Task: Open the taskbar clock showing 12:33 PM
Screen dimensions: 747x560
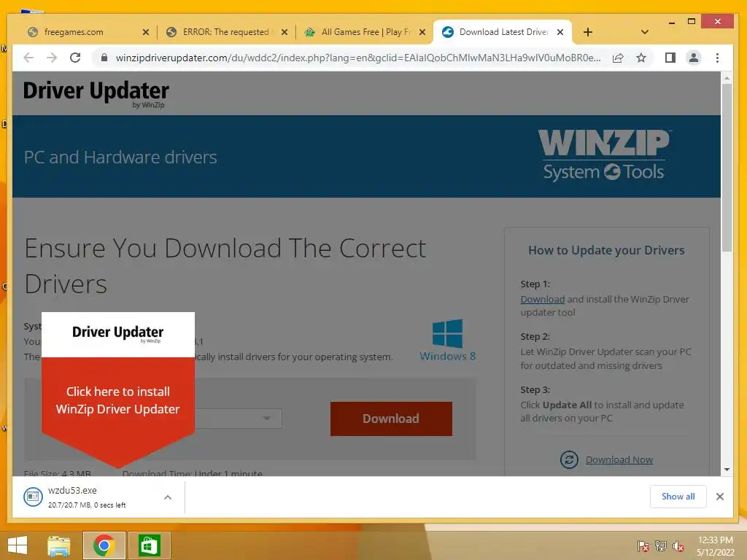Action: coord(715,546)
